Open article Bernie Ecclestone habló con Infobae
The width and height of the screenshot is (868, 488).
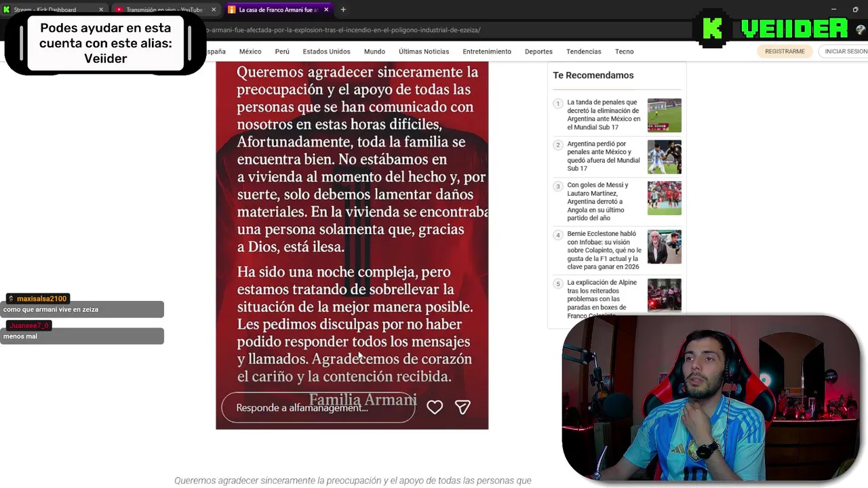(x=604, y=250)
